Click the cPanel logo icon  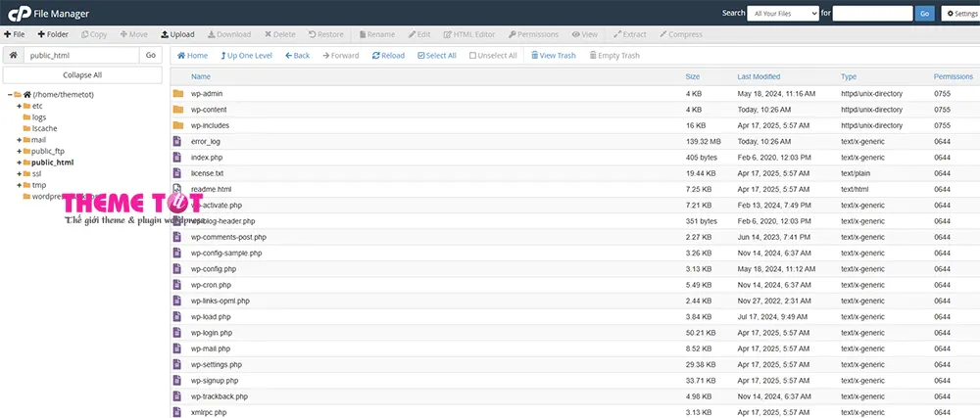20,13
